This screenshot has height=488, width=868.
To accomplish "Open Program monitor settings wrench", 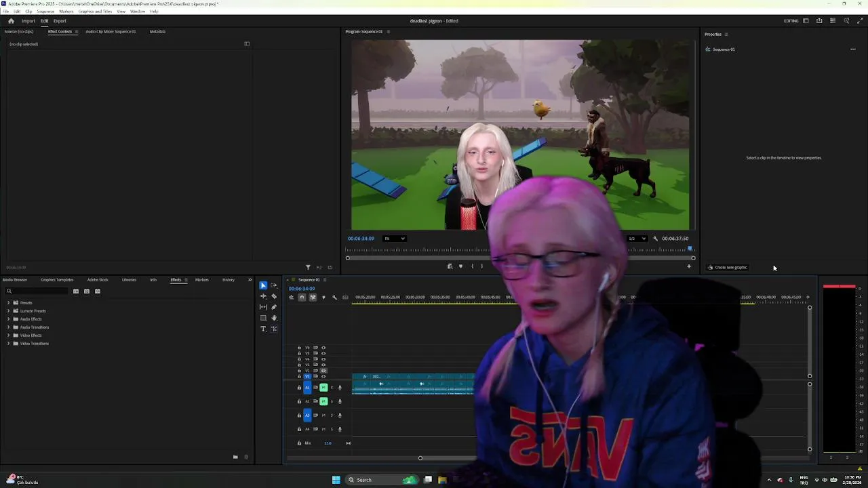I will (655, 239).
